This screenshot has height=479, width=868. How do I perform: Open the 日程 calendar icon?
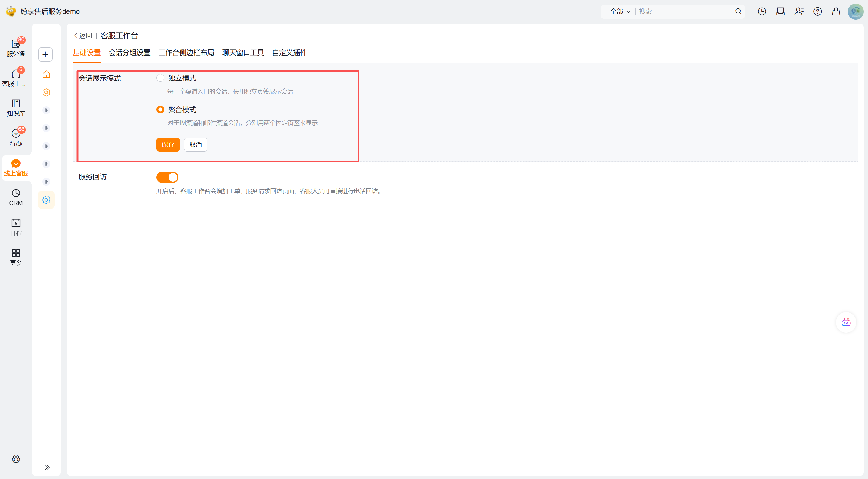click(x=16, y=227)
